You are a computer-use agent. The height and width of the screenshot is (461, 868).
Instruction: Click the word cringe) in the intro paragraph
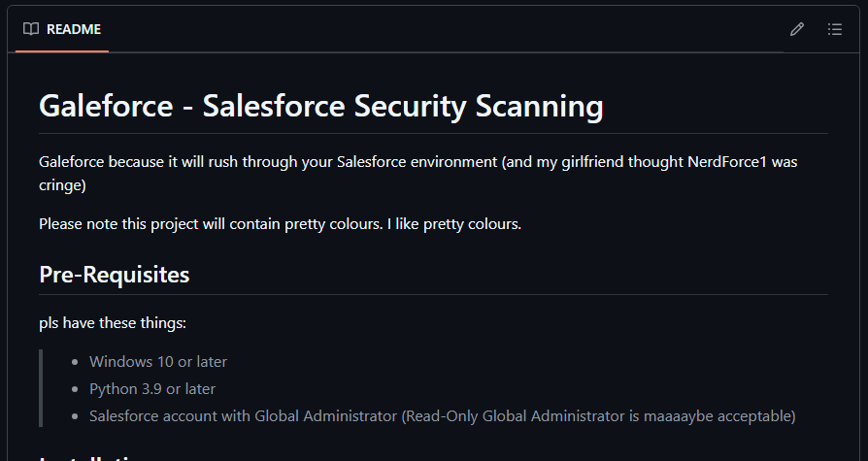[x=62, y=185]
